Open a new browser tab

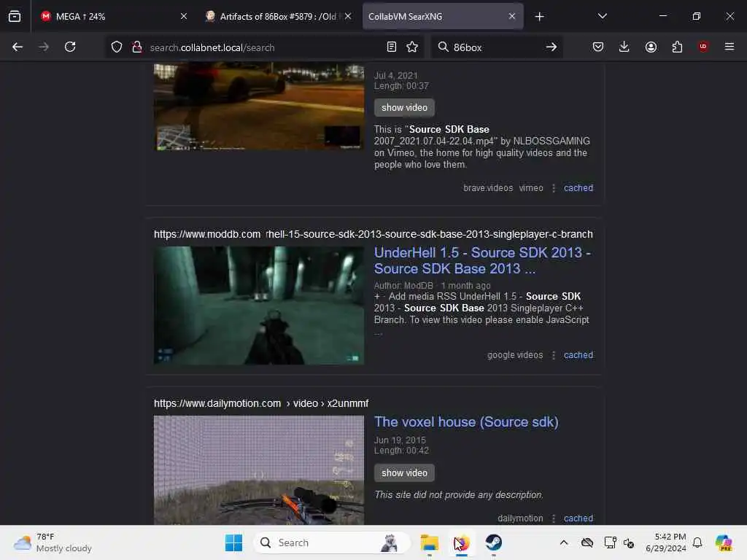(x=539, y=17)
